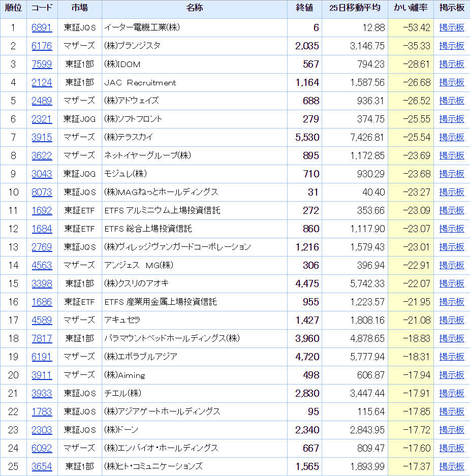Open 掲示板 link for ETFS アルミニウム

[452, 210]
